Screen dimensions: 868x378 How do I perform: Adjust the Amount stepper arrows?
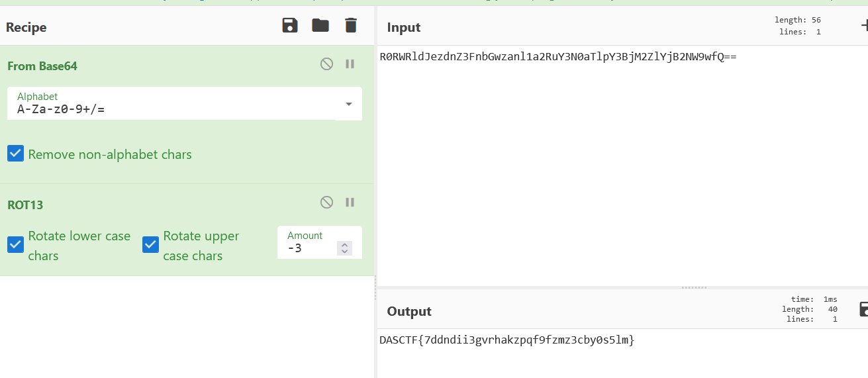(x=344, y=248)
